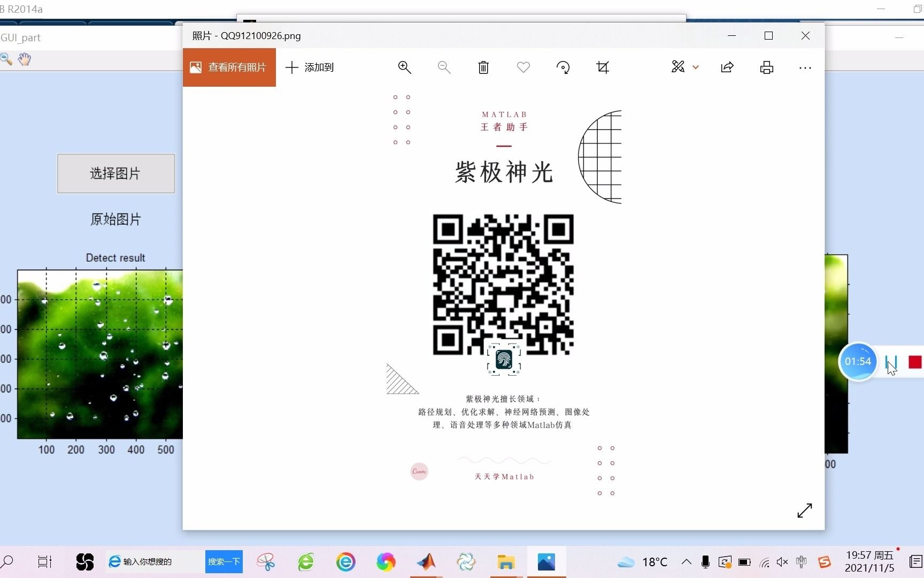Rotate the photo
This screenshot has height=578, width=924.
[x=563, y=67]
